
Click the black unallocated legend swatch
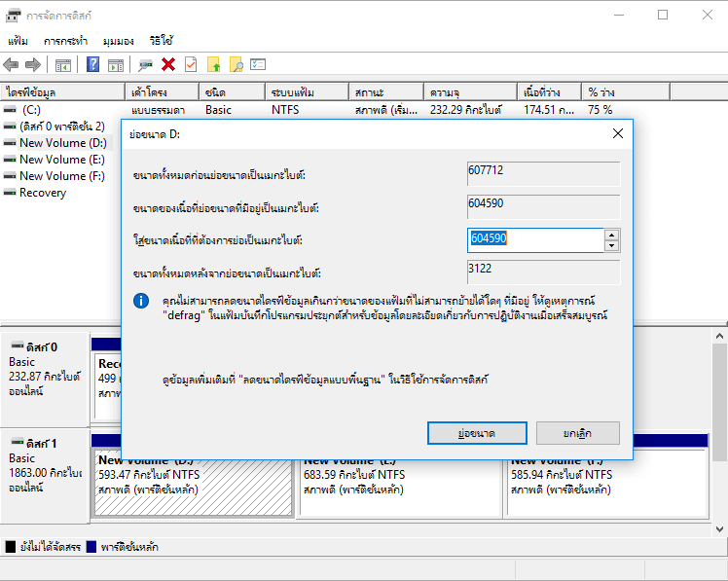pos(10,547)
